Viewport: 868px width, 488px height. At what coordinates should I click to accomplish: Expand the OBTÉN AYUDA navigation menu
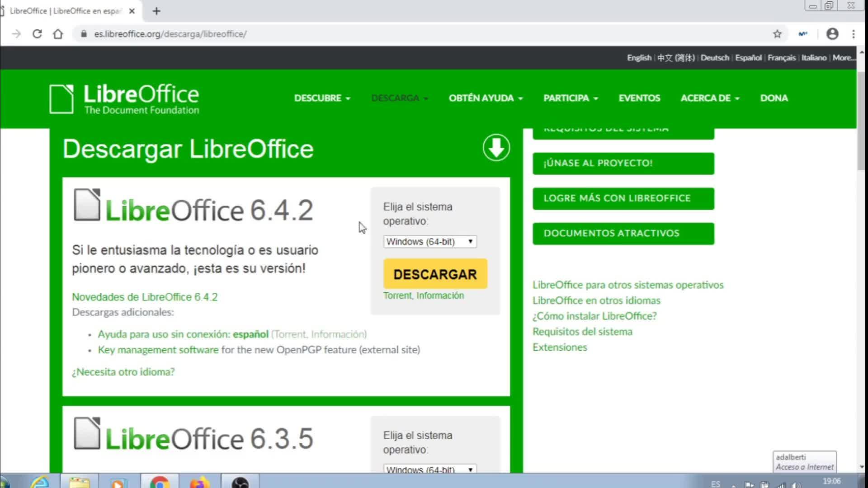486,98
